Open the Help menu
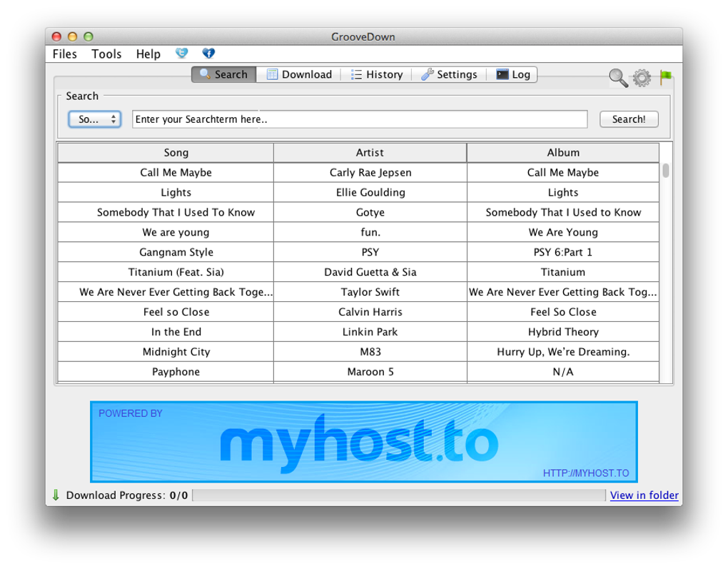The width and height of the screenshot is (728, 569). click(x=148, y=54)
